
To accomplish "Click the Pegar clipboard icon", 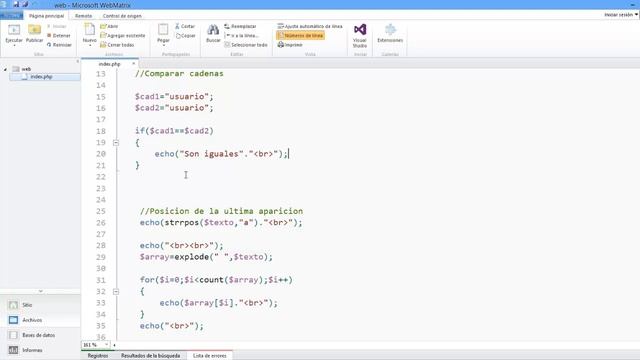I will [x=163, y=30].
